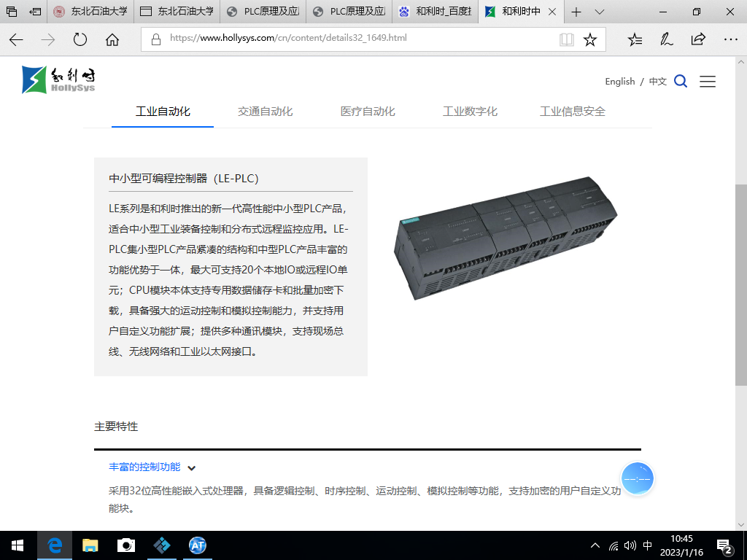Set these tabs aside icon
The width and height of the screenshot is (747, 560).
point(35,12)
